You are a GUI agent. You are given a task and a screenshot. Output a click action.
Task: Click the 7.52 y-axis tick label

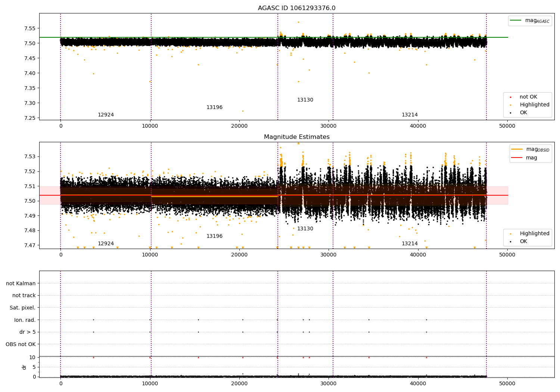30,172
